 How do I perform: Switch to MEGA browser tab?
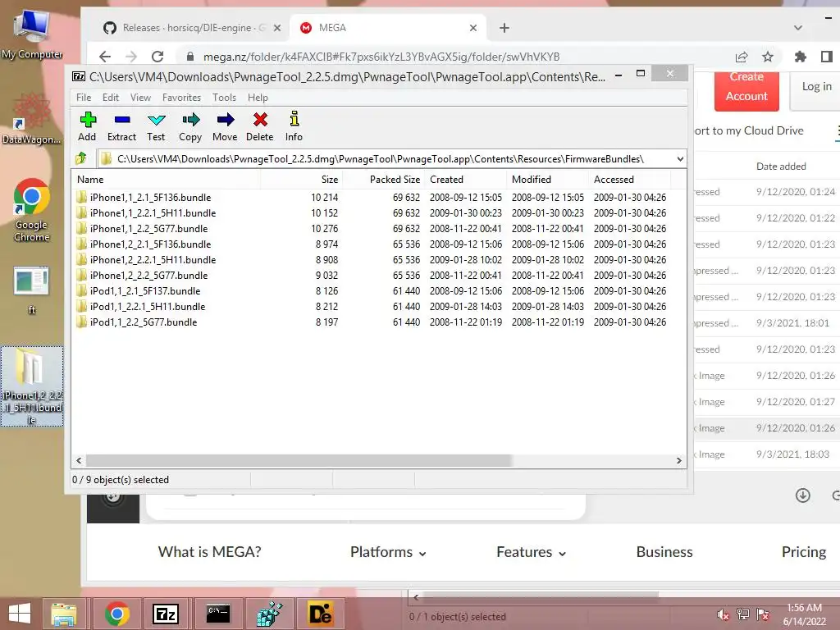pyautogui.click(x=387, y=28)
